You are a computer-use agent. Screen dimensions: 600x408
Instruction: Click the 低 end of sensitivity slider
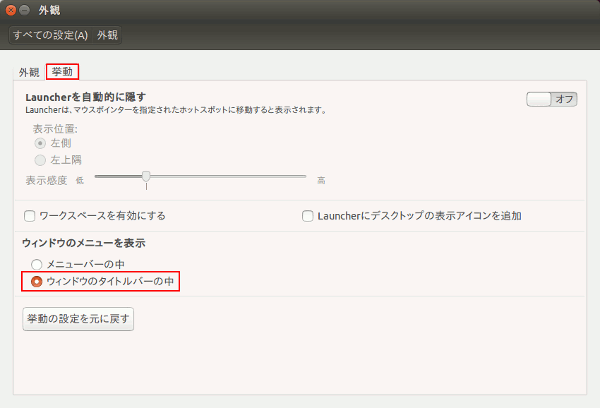[x=80, y=181]
